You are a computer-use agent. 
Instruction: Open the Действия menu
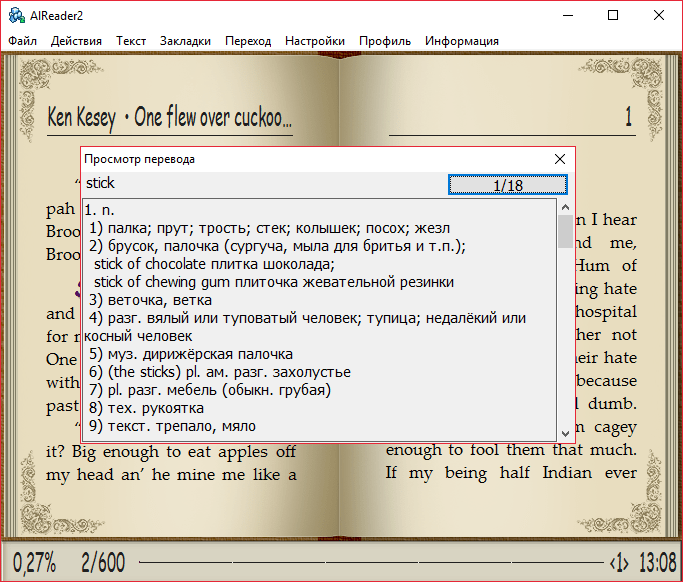pyautogui.click(x=76, y=41)
